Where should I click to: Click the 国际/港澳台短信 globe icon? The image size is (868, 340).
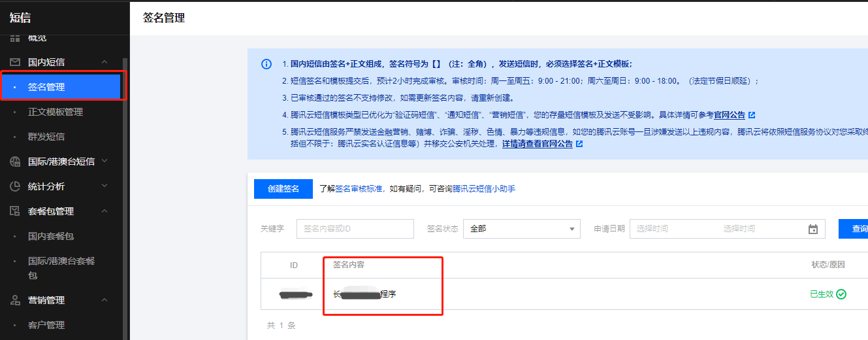pos(15,161)
